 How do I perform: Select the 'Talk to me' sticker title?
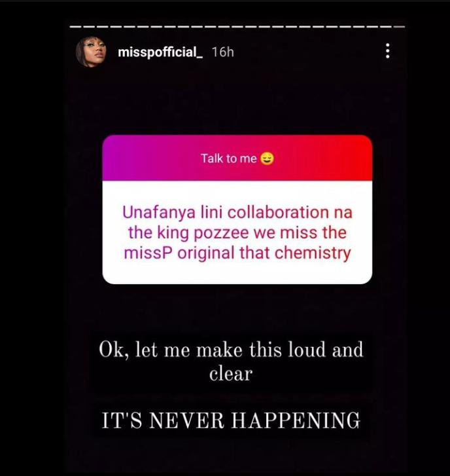[229, 158]
